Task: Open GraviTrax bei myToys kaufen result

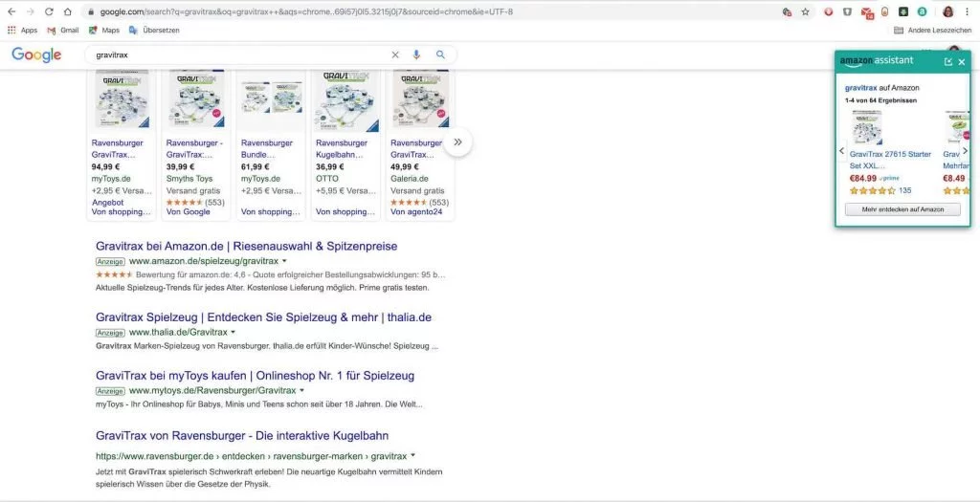Action: (255, 376)
